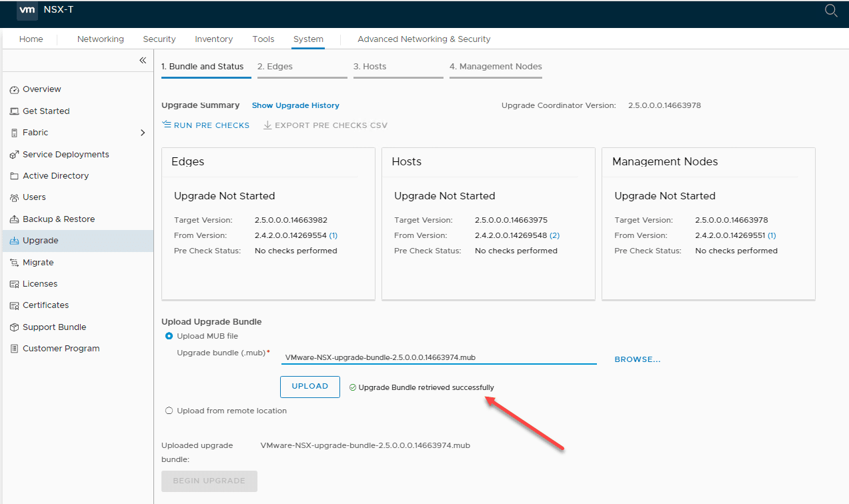Open the Licenses page via sidebar icon
Screen dimensions: 849x504
[x=13, y=283]
